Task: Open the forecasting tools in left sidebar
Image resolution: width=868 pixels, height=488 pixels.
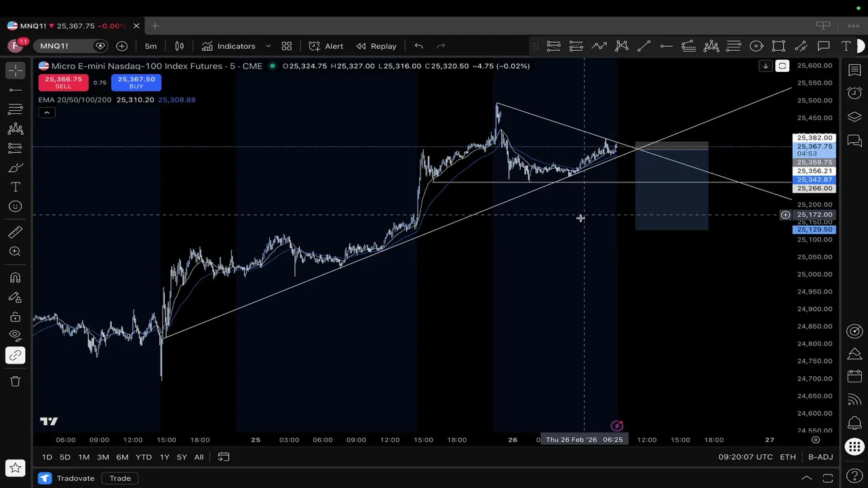Action: coord(15,148)
